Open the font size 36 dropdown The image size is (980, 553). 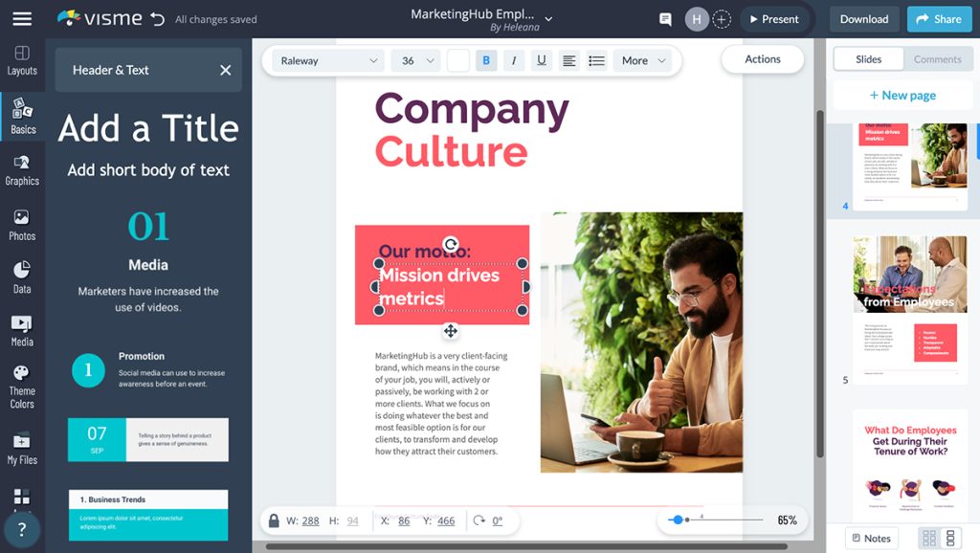(x=415, y=59)
